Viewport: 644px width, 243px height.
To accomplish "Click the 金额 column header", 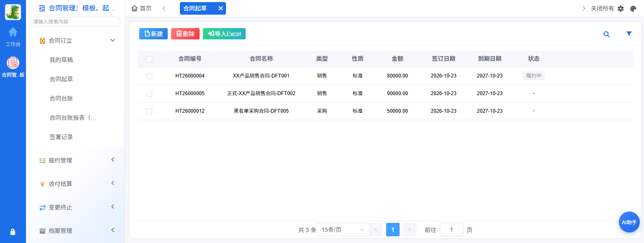I will (397, 59).
